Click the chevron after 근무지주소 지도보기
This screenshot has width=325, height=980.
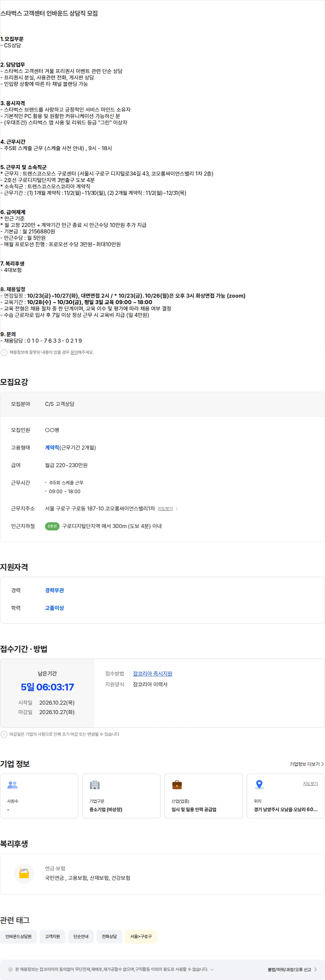[177, 509]
